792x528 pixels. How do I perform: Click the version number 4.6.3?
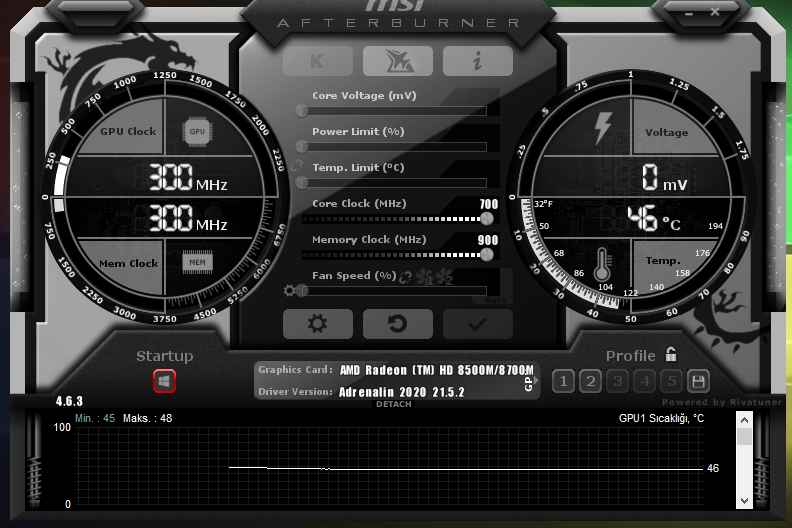69,401
